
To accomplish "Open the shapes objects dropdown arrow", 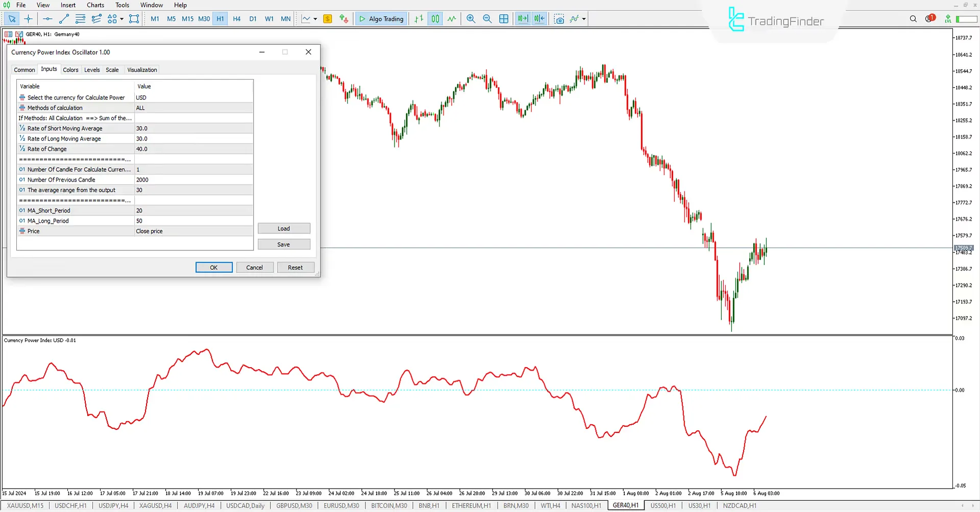I will point(121,19).
